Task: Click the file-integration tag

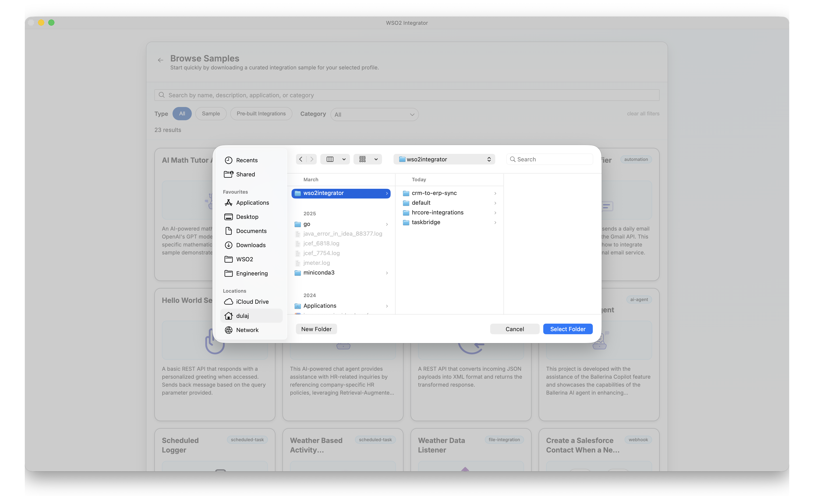Action: [504, 440]
